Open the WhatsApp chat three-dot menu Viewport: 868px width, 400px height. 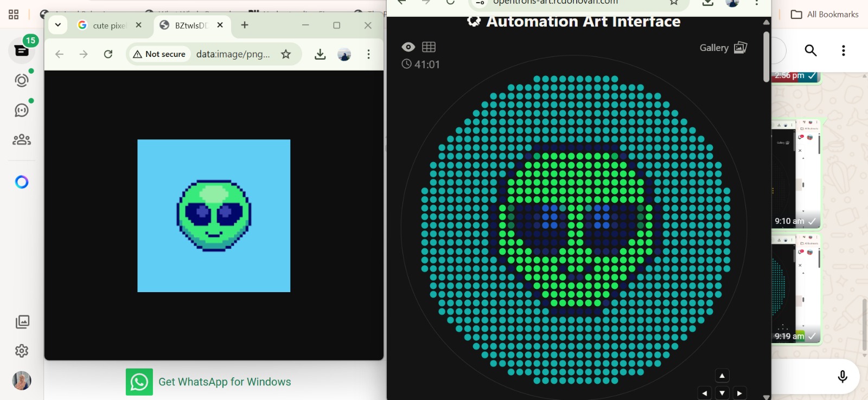click(843, 50)
